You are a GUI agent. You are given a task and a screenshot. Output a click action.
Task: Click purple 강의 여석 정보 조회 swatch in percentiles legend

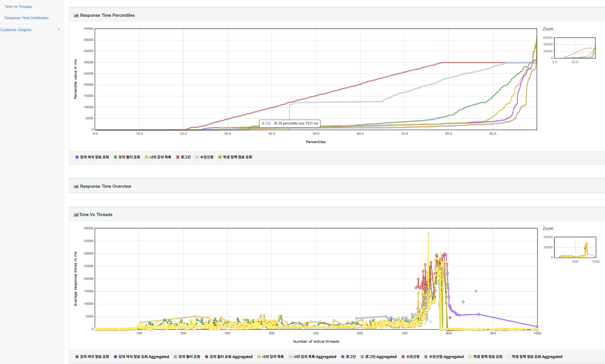(77, 157)
